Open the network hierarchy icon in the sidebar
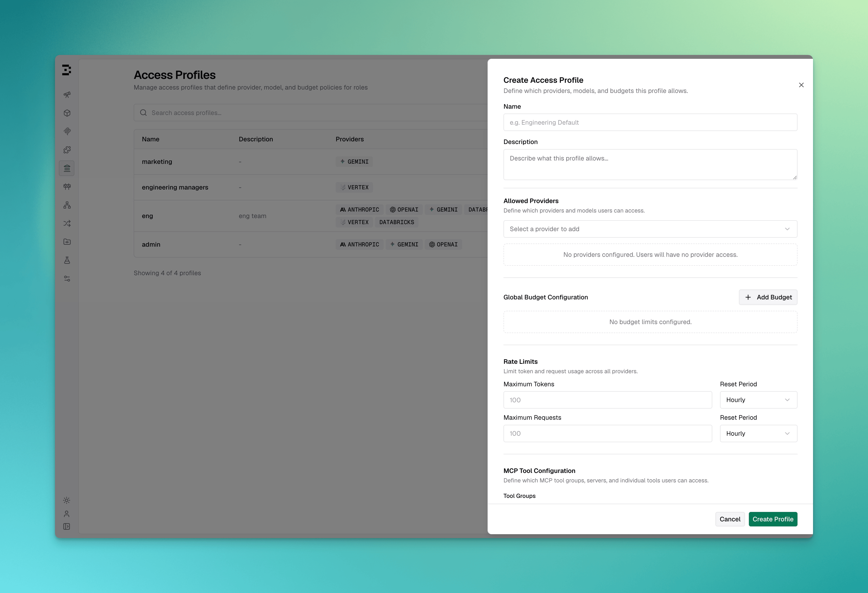 (67, 205)
